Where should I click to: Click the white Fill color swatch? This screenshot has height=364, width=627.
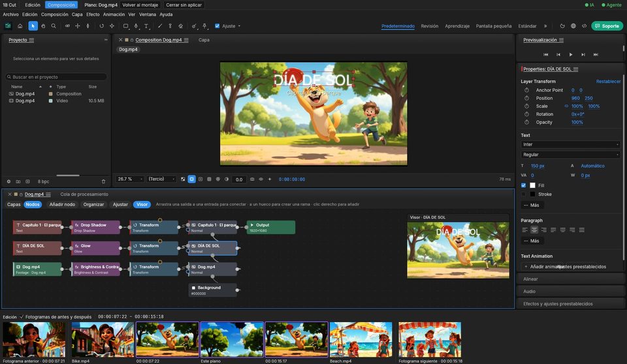coord(533,185)
